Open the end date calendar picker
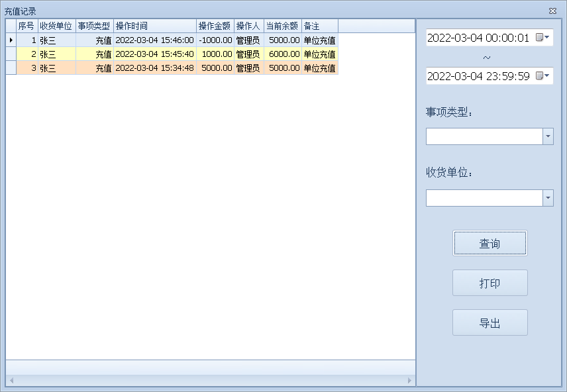 (542, 76)
